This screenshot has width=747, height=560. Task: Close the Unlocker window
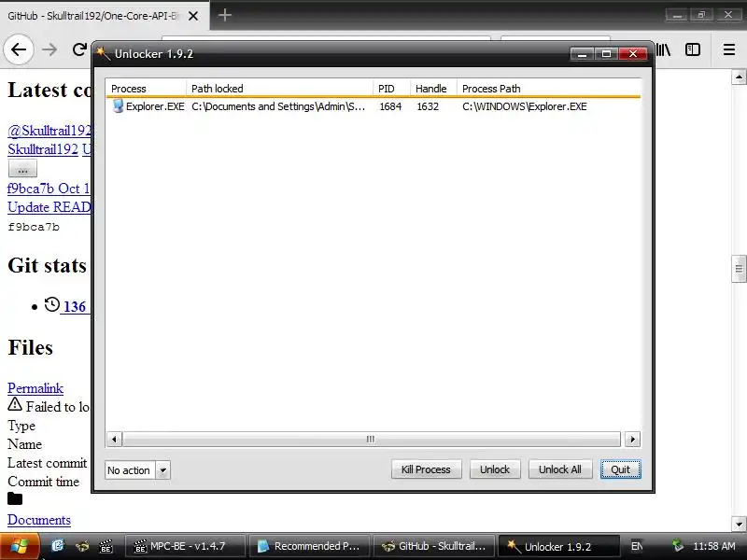[633, 54]
